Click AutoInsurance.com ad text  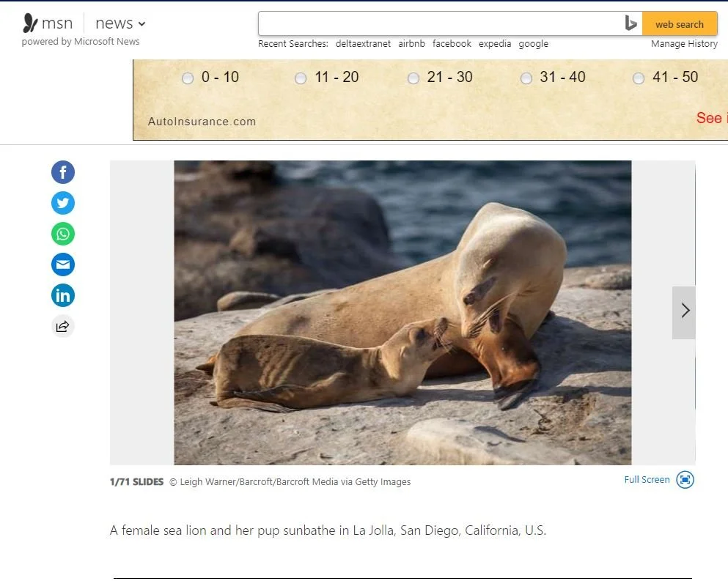(x=202, y=122)
